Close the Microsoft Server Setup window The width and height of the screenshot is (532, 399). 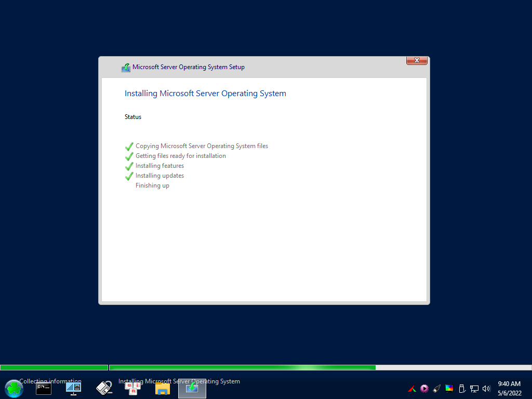pyautogui.click(x=417, y=60)
